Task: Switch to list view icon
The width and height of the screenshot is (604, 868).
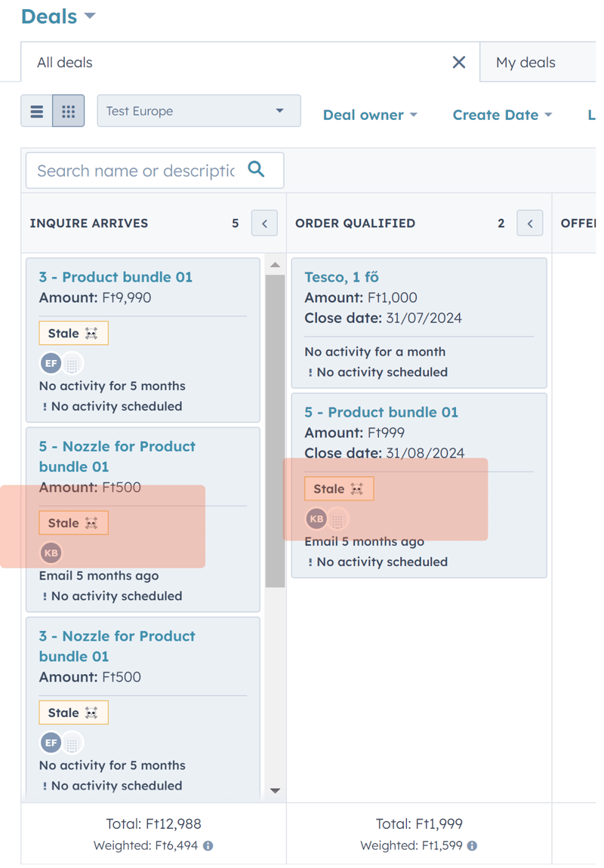Action: (x=36, y=111)
